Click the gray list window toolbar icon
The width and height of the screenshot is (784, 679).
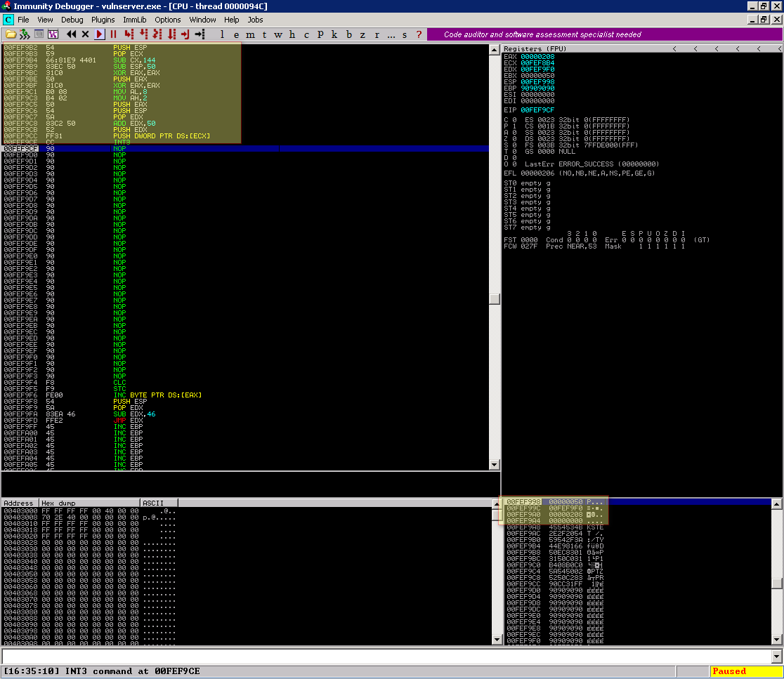[x=39, y=34]
